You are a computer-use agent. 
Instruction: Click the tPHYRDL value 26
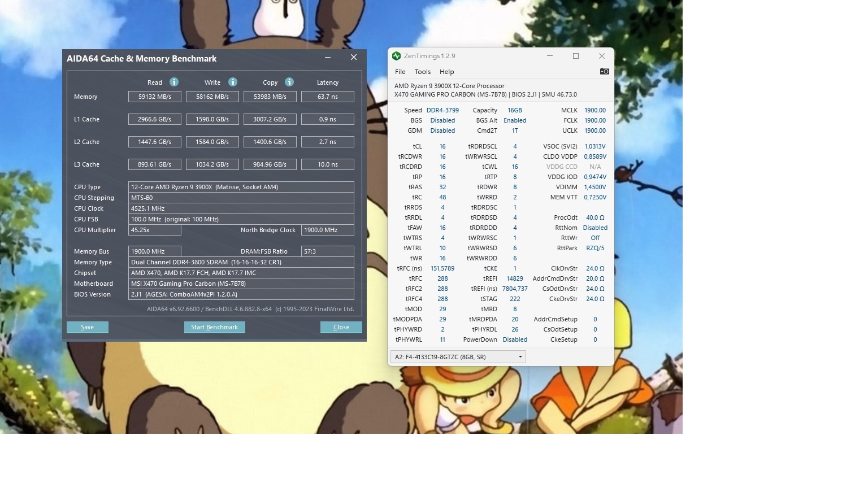point(515,329)
